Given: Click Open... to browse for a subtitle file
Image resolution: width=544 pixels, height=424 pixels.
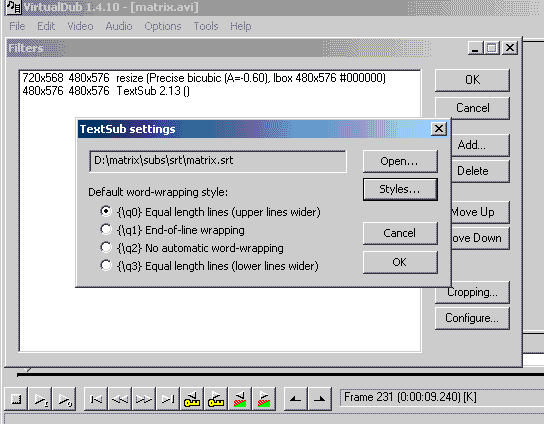Looking at the screenshot, I should coord(400,161).
